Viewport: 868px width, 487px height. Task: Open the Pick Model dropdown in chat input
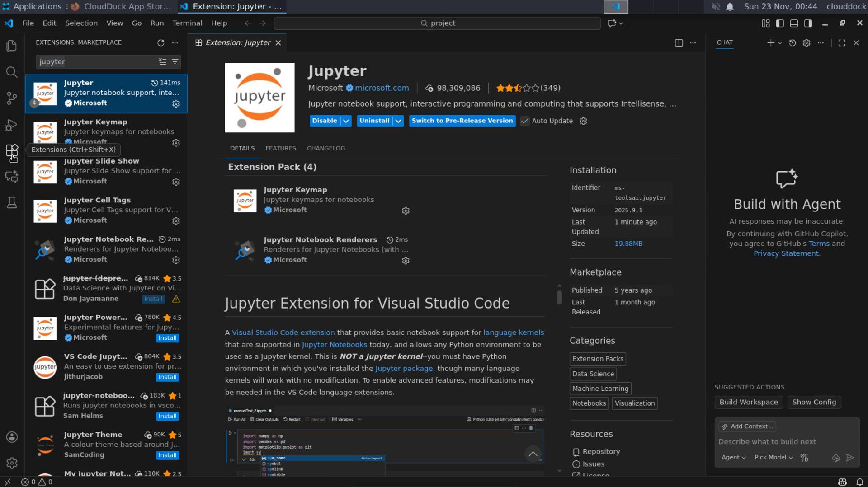[773, 457]
